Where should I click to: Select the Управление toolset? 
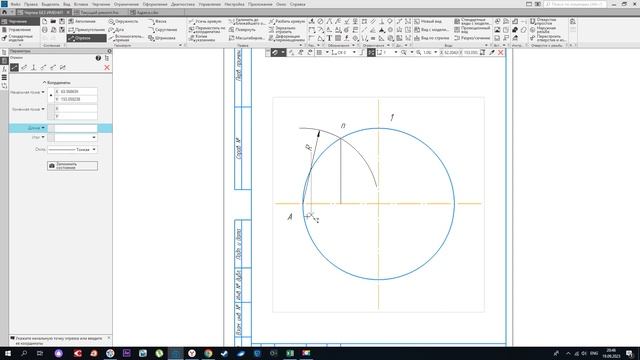point(20,30)
